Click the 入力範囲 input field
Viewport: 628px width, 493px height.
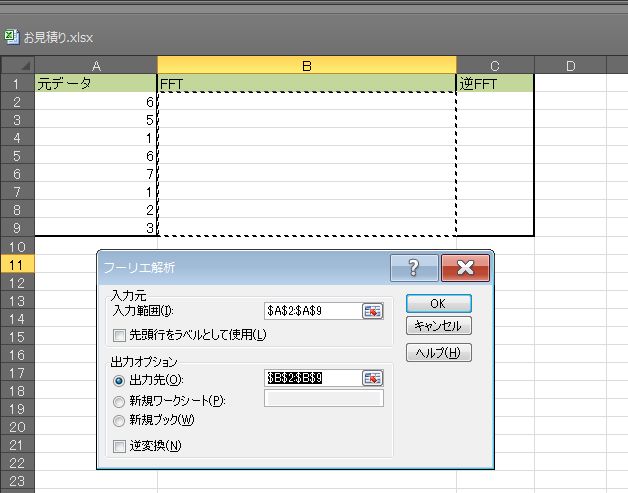pyautogui.click(x=312, y=311)
